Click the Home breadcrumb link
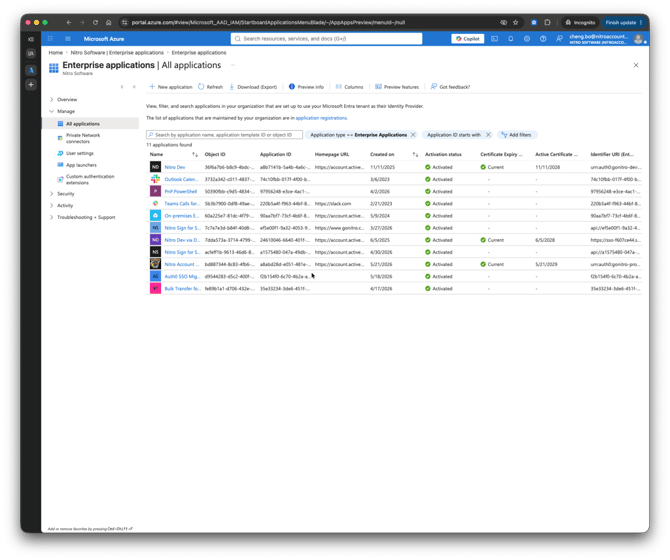 56,53
